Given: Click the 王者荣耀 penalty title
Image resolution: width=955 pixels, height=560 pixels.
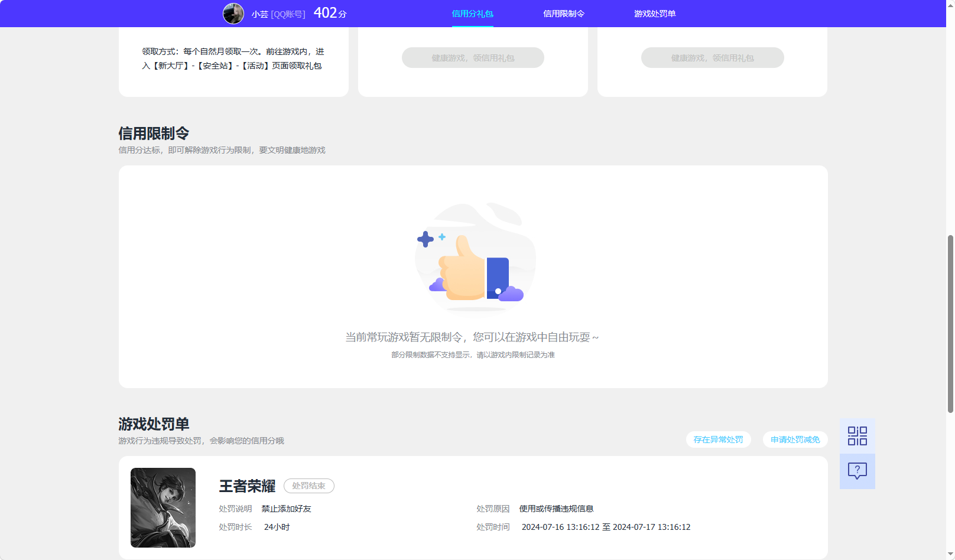Looking at the screenshot, I should pos(246,487).
